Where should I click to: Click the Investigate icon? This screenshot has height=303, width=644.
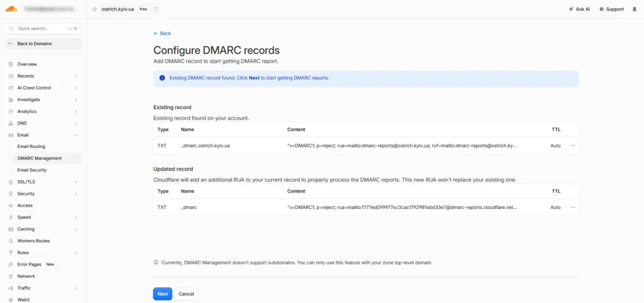pos(11,100)
